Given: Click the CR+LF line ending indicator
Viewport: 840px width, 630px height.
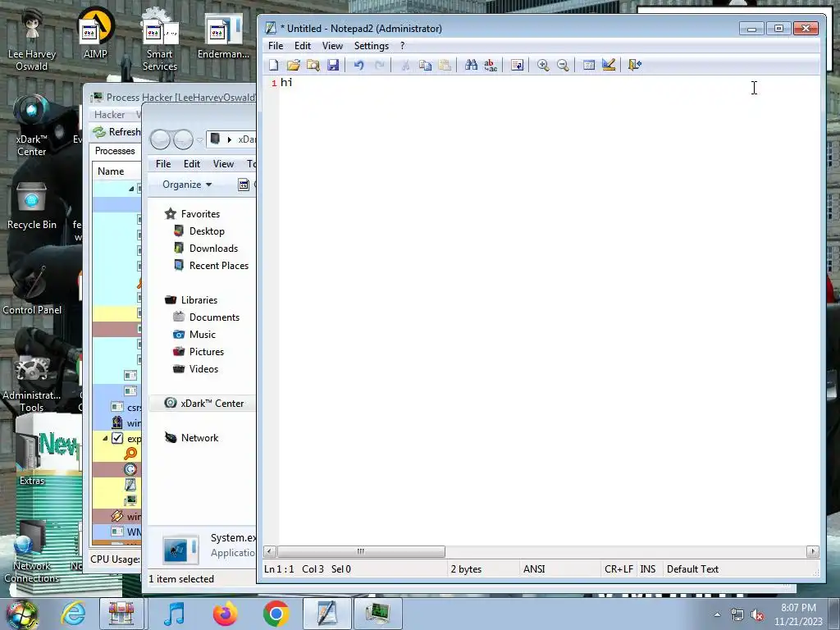Looking at the screenshot, I should (619, 569).
